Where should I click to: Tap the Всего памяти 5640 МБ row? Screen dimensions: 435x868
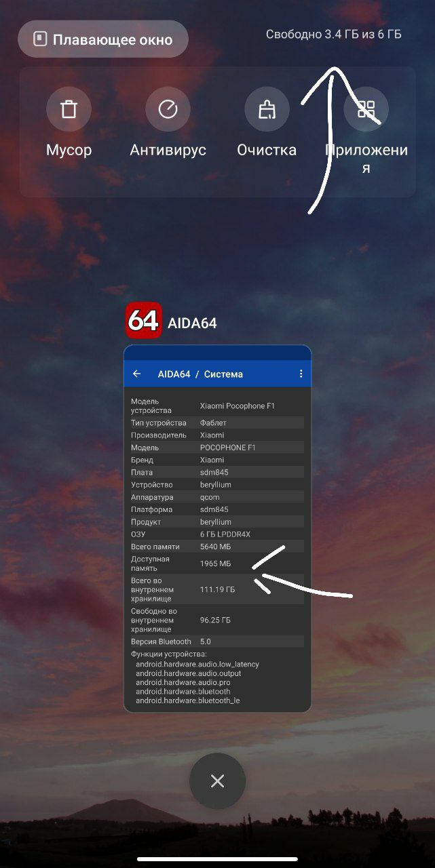click(217, 547)
